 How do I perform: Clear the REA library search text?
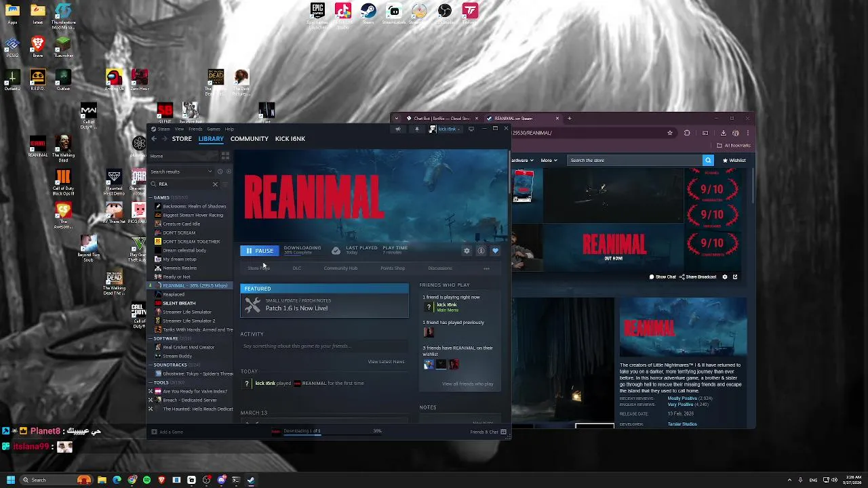click(x=215, y=184)
